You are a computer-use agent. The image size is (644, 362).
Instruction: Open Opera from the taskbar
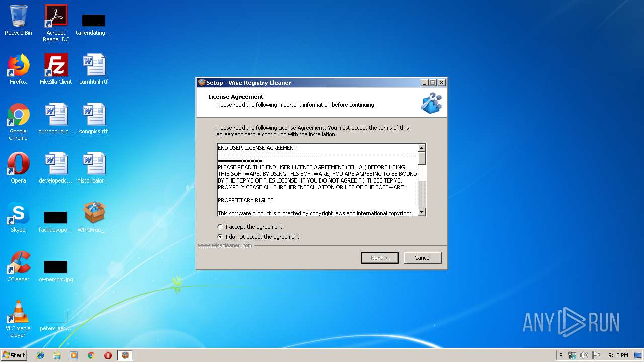[x=108, y=355]
